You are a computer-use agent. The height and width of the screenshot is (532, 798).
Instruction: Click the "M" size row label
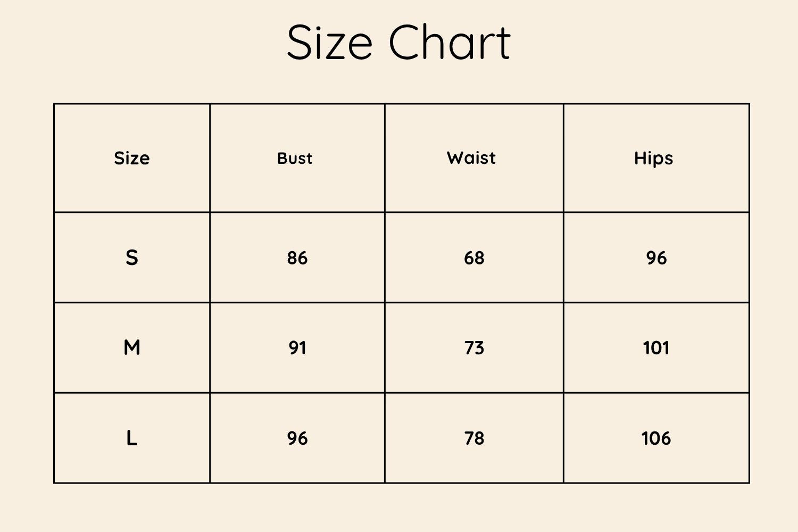coord(132,348)
